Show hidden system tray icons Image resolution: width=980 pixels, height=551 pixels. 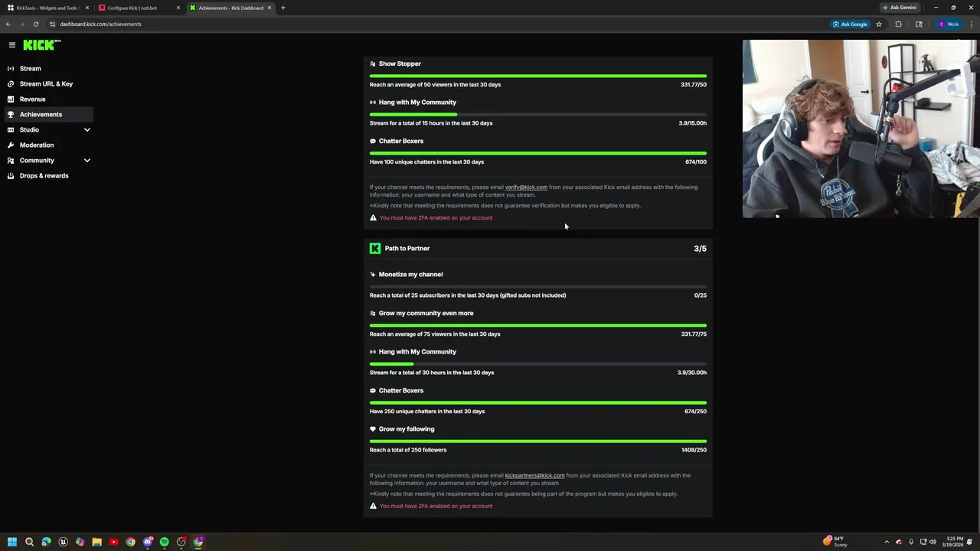pos(887,542)
